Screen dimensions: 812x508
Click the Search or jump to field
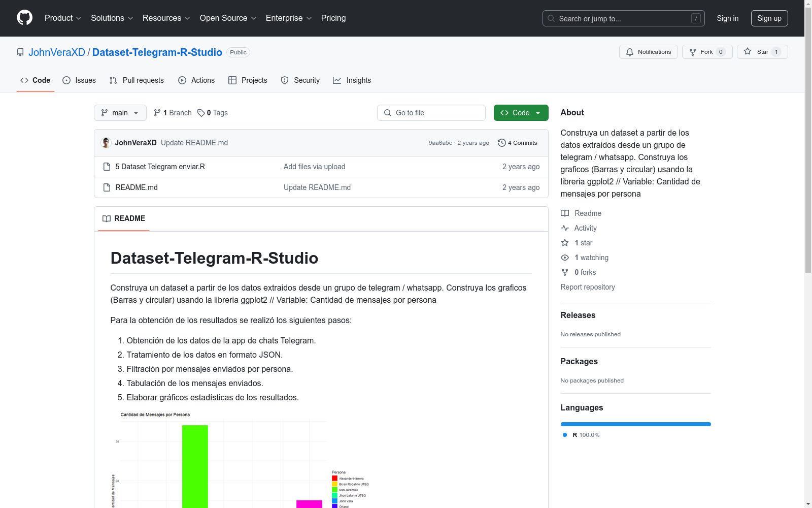623,18
